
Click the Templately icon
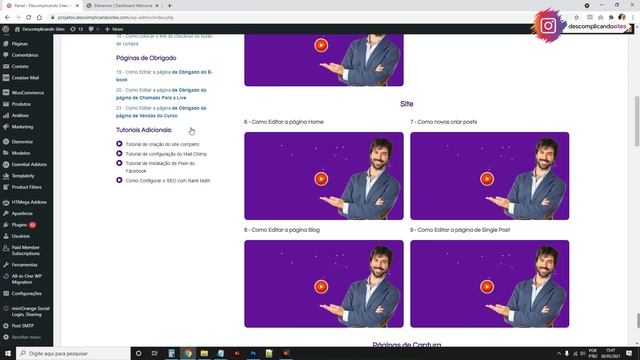coord(6,176)
